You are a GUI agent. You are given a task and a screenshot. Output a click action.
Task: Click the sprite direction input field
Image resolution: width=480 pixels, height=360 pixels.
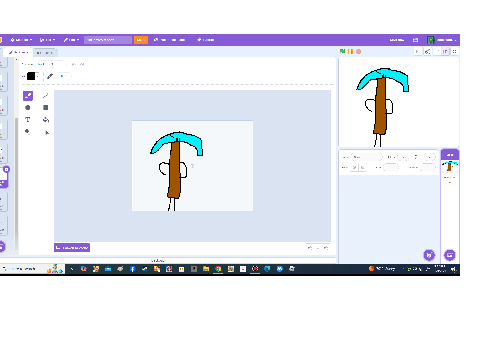point(428,167)
